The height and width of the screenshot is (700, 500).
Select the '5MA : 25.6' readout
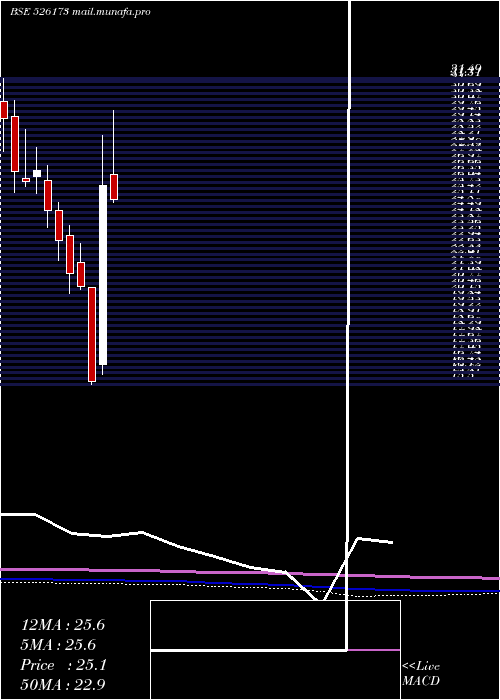tap(58, 645)
